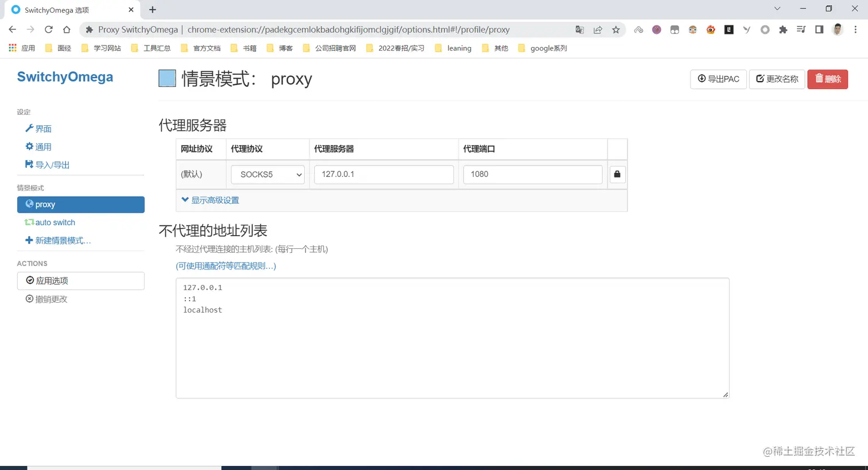Image resolution: width=868 pixels, height=470 pixels.
Task: Click the share page icon
Action: click(x=598, y=30)
